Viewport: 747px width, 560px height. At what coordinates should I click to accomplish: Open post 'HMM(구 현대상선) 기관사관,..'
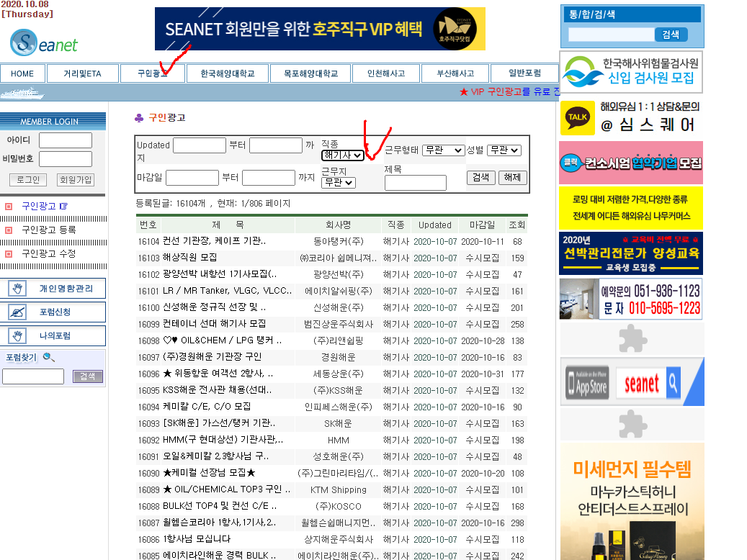tap(223, 440)
